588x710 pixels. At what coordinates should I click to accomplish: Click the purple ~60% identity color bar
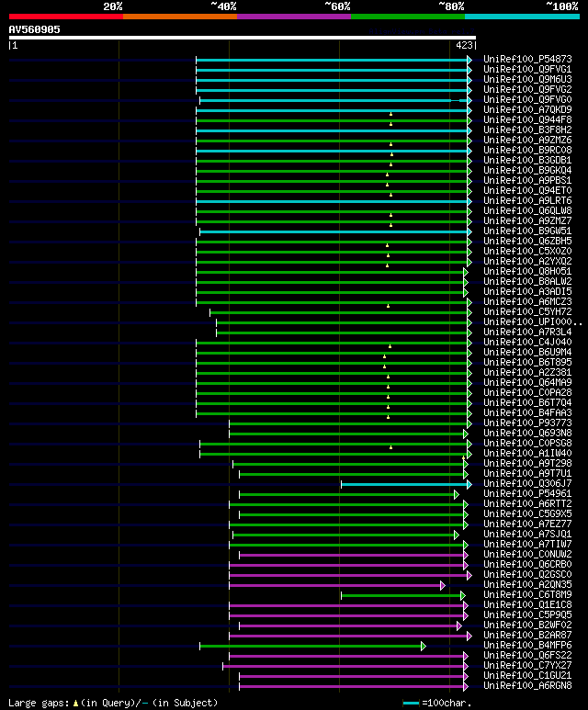(x=294, y=17)
